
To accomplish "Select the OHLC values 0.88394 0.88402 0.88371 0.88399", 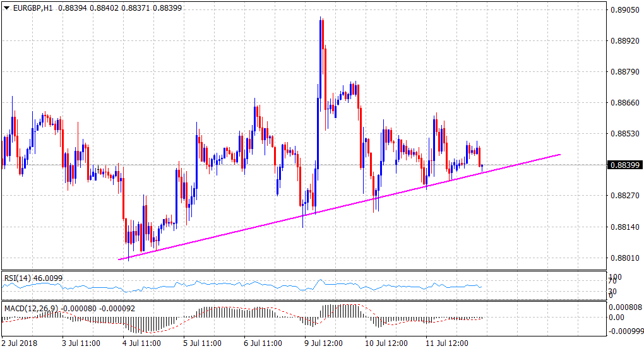I will pos(121,8).
